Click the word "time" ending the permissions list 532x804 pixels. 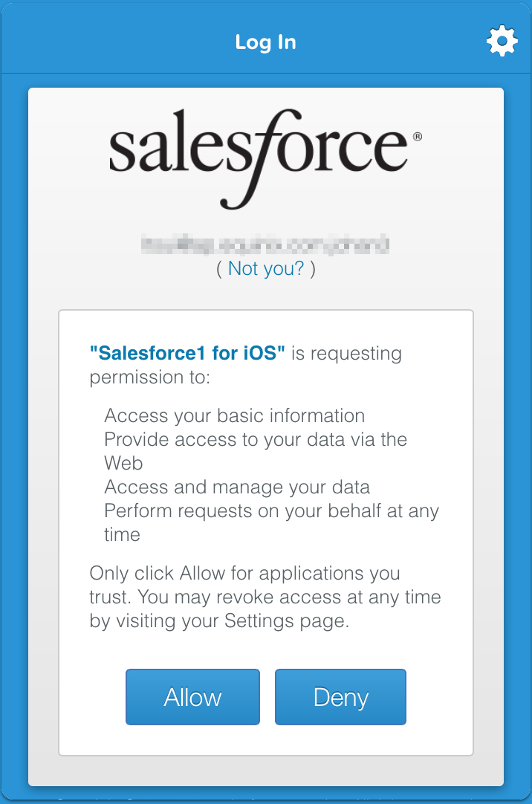coord(123,534)
